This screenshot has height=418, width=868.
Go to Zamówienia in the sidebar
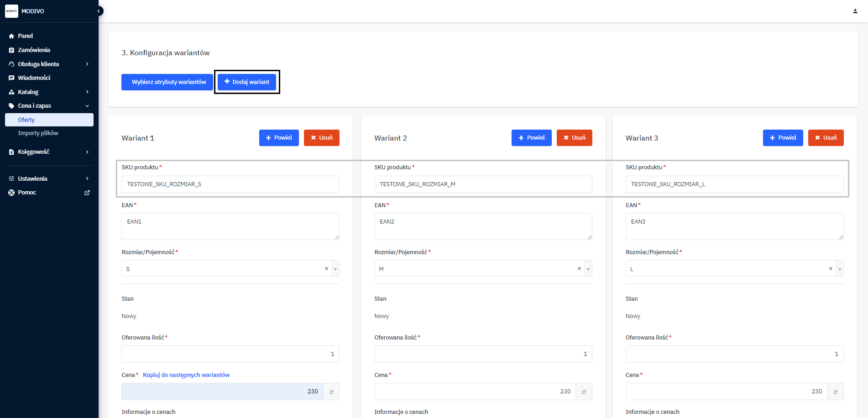pyautogui.click(x=34, y=50)
